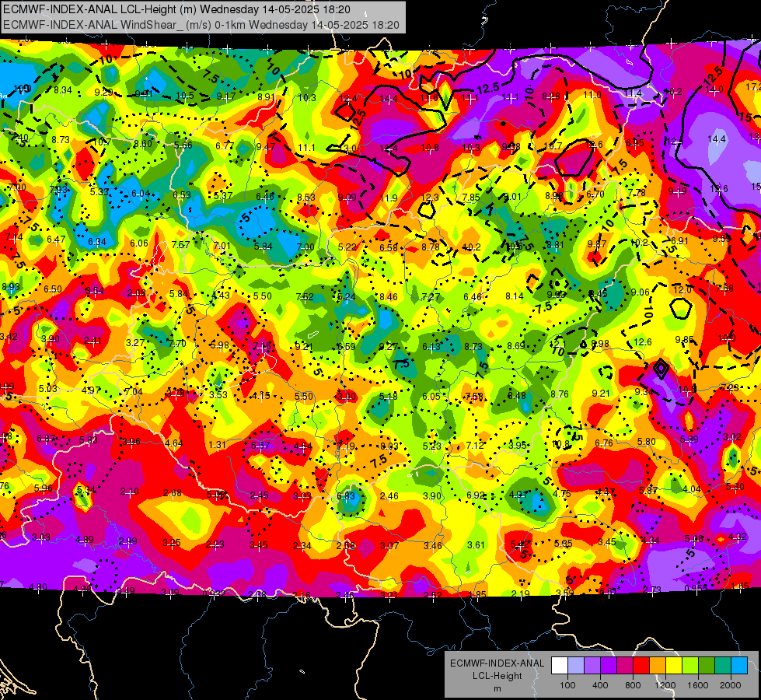Click the grid value 2.10
This screenshot has height=700, width=761.
coord(129,491)
